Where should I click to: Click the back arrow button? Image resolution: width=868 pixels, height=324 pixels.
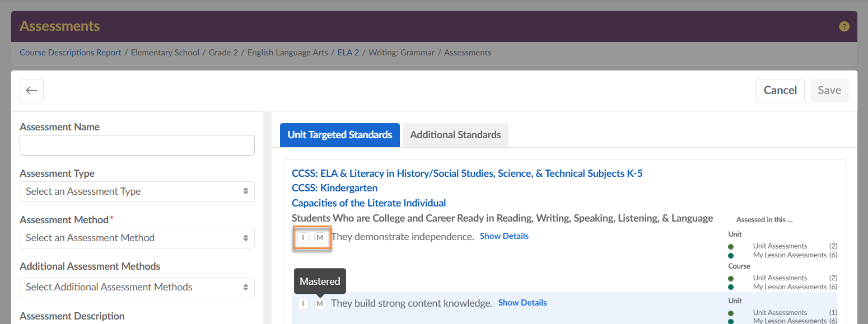coord(31,91)
